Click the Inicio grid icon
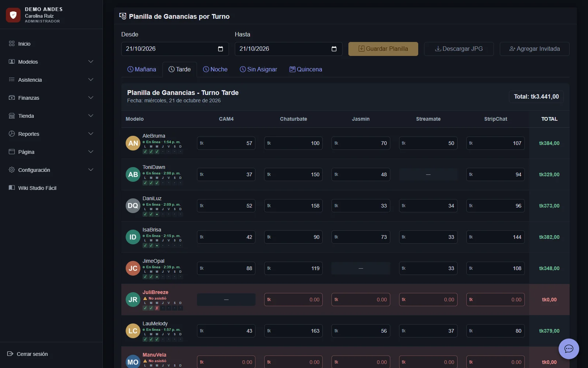 [x=12, y=43]
